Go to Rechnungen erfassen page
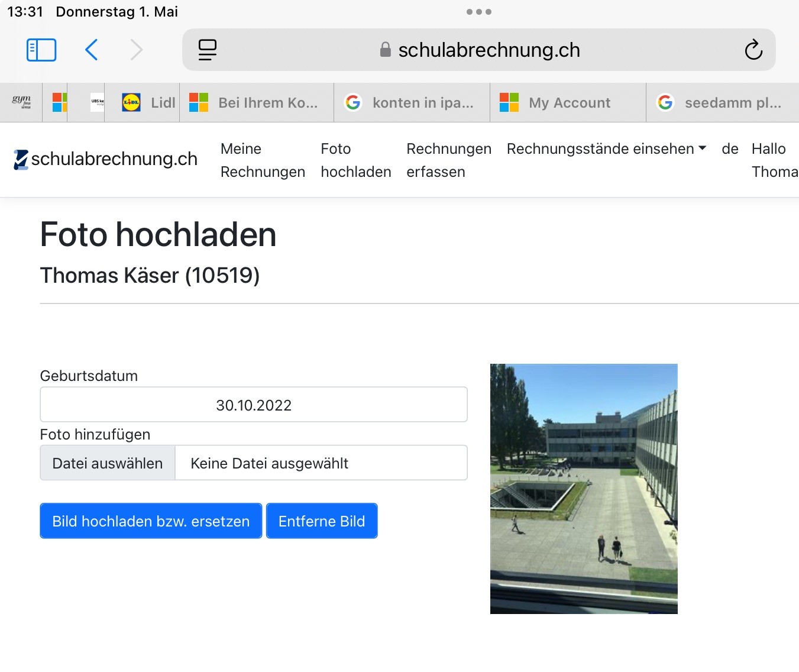Screen dimensions: 799x672 coord(448,160)
